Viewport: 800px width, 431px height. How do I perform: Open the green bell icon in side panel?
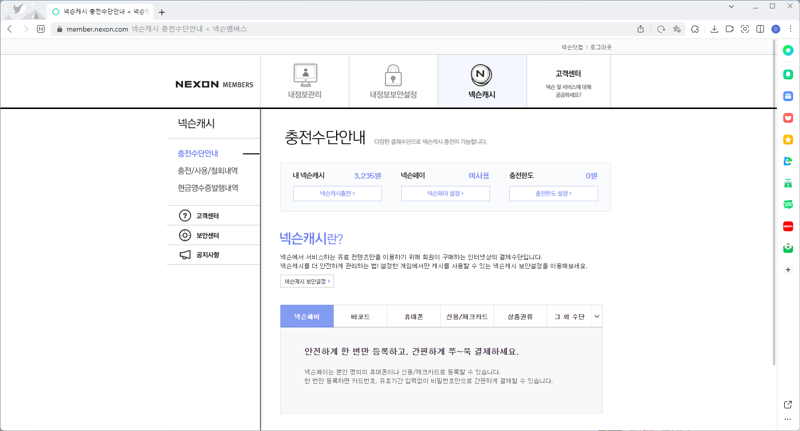[x=788, y=74]
